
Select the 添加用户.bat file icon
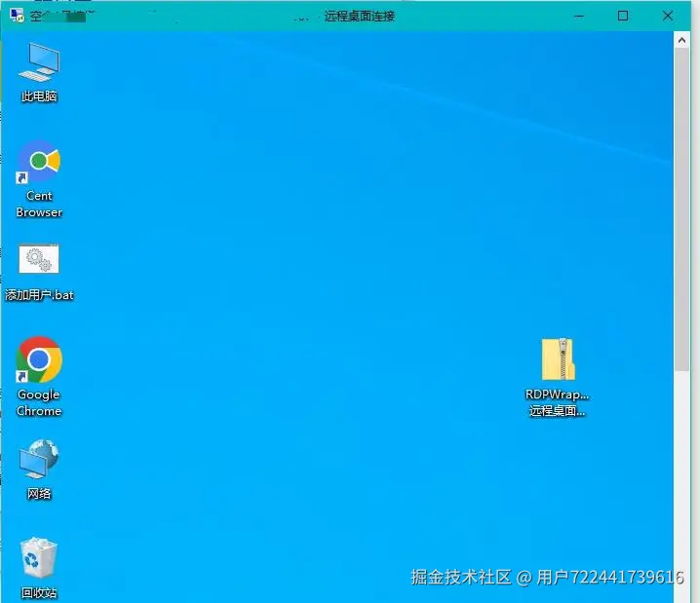pos(39,258)
